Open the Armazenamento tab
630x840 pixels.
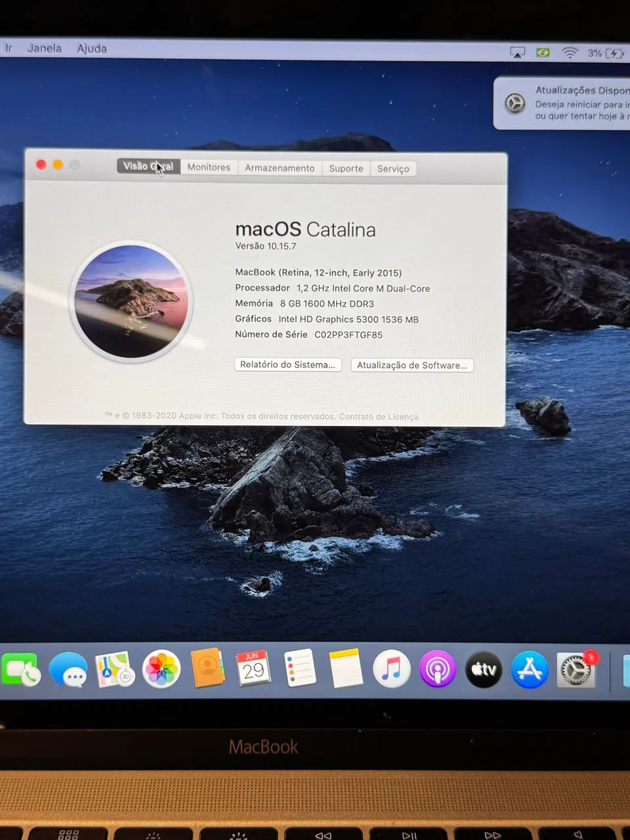click(280, 168)
